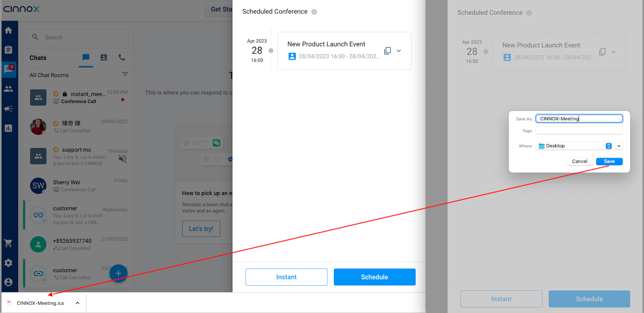Open the Home icon in sidebar
The height and width of the screenshot is (313, 644).
(8, 30)
